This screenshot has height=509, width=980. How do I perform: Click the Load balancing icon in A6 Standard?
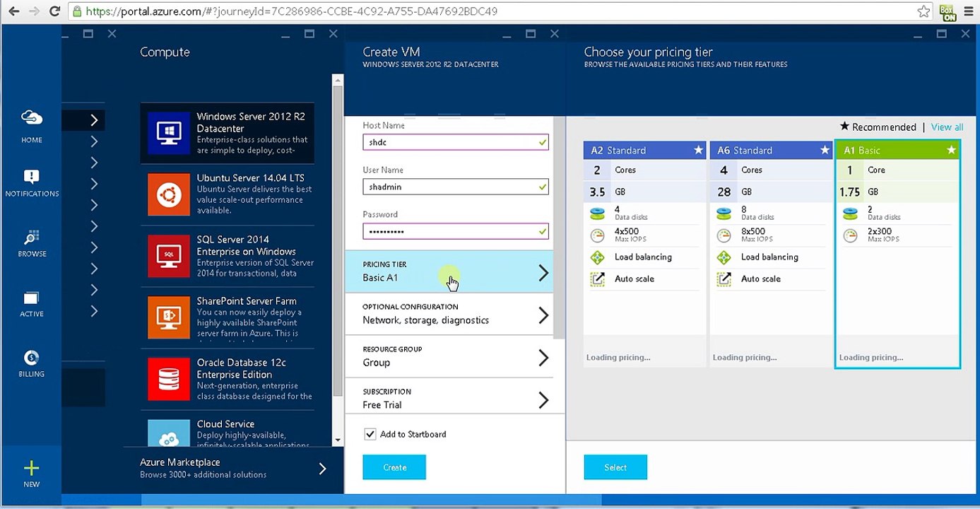pos(724,257)
